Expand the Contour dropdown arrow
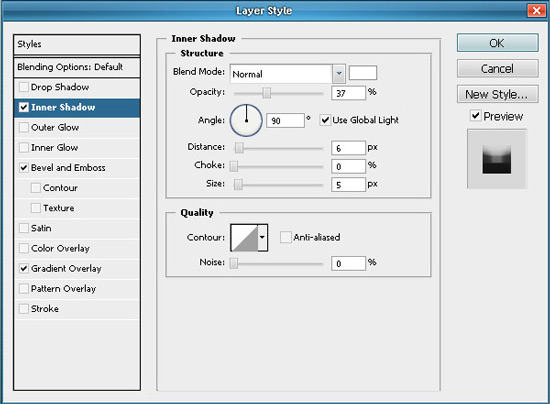This screenshot has width=550, height=404. pyautogui.click(x=262, y=238)
